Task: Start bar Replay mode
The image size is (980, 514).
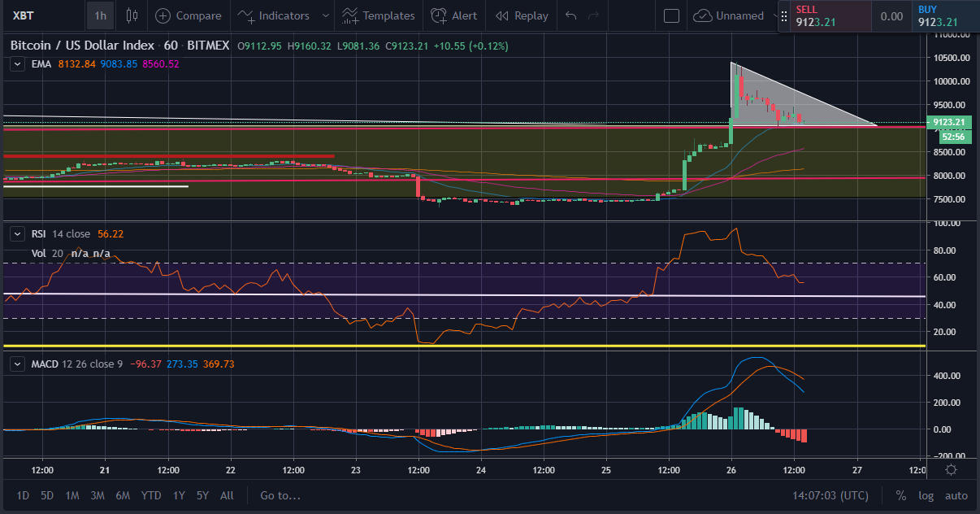Action: (522, 15)
